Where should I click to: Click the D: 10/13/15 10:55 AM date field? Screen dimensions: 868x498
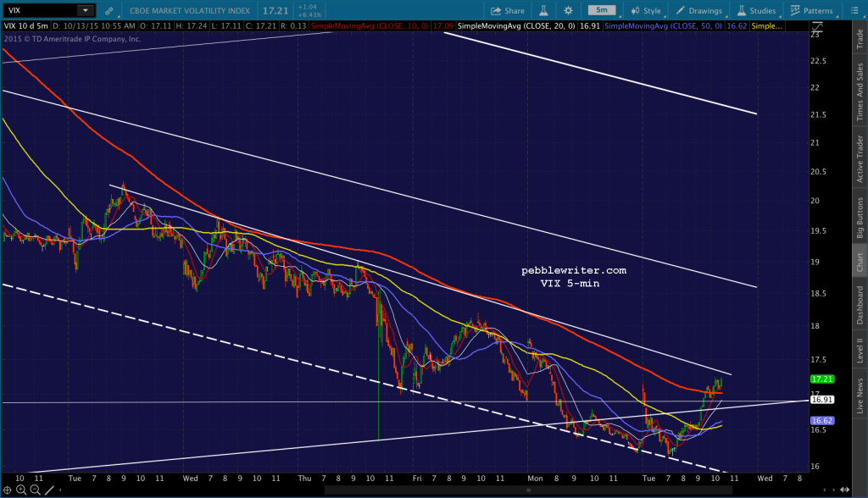pos(94,26)
